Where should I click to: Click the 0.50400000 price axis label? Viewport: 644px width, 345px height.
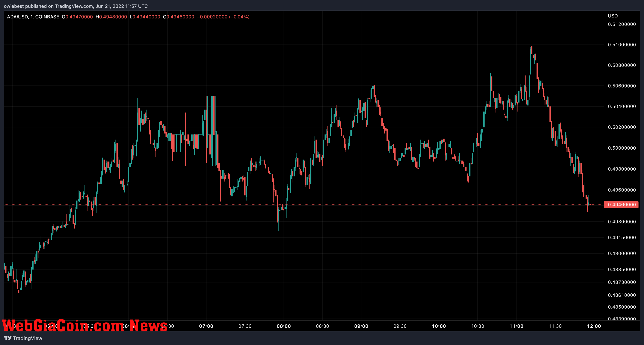[x=622, y=106]
